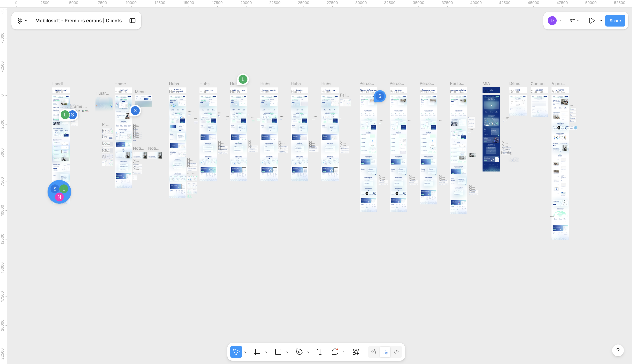The height and width of the screenshot is (364, 632).
Task: Open the 3% zoom dropdown
Action: click(x=574, y=21)
